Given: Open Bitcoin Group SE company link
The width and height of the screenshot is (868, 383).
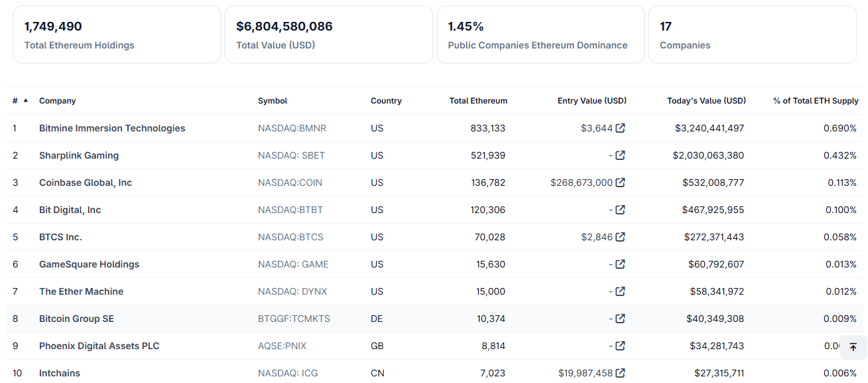Looking at the screenshot, I should click(x=76, y=319).
